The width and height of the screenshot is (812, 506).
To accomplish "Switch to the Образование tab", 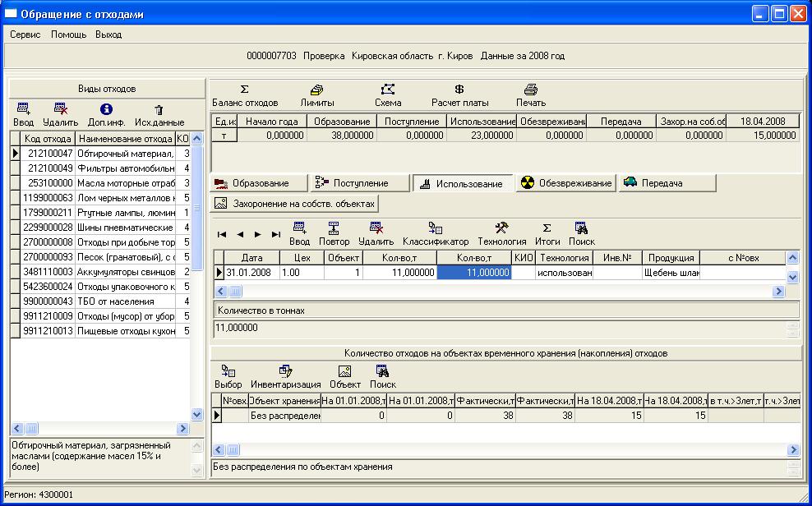I will click(x=259, y=183).
